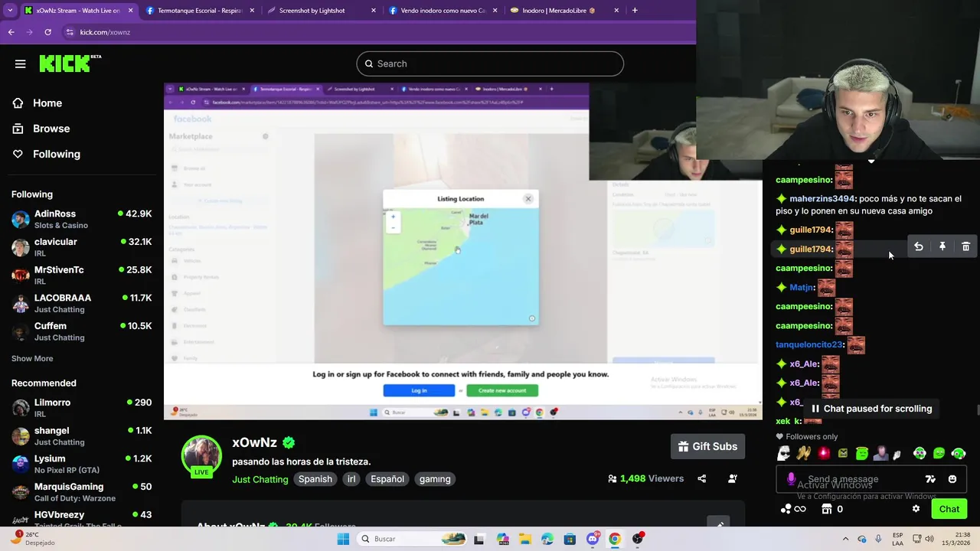The image size is (980, 551).
Task: Click the Gift Subs button
Action: pyautogui.click(x=708, y=446)
